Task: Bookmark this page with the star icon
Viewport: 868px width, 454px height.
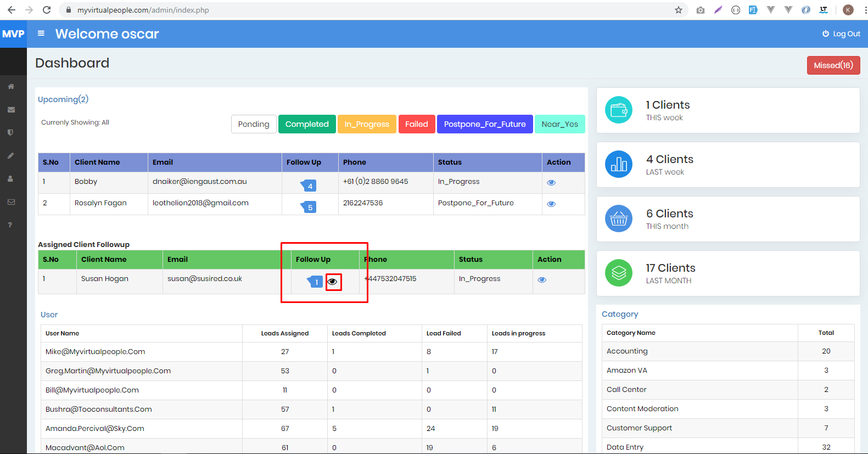Action: 679,10
